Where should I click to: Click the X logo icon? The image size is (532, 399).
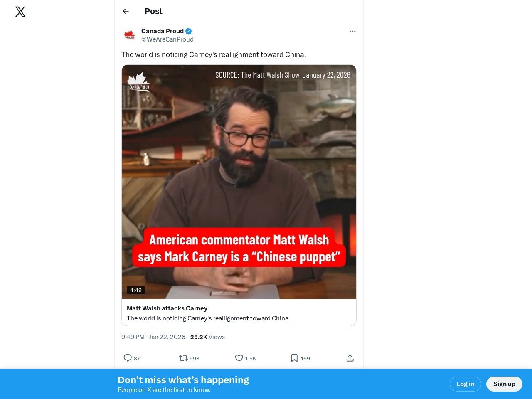pos(20,12)
